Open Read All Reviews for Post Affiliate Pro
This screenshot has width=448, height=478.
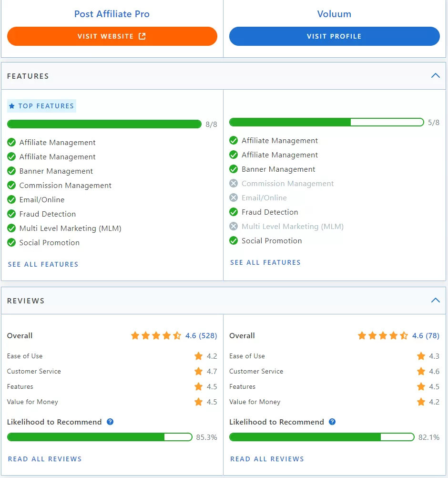coord(44,458)
